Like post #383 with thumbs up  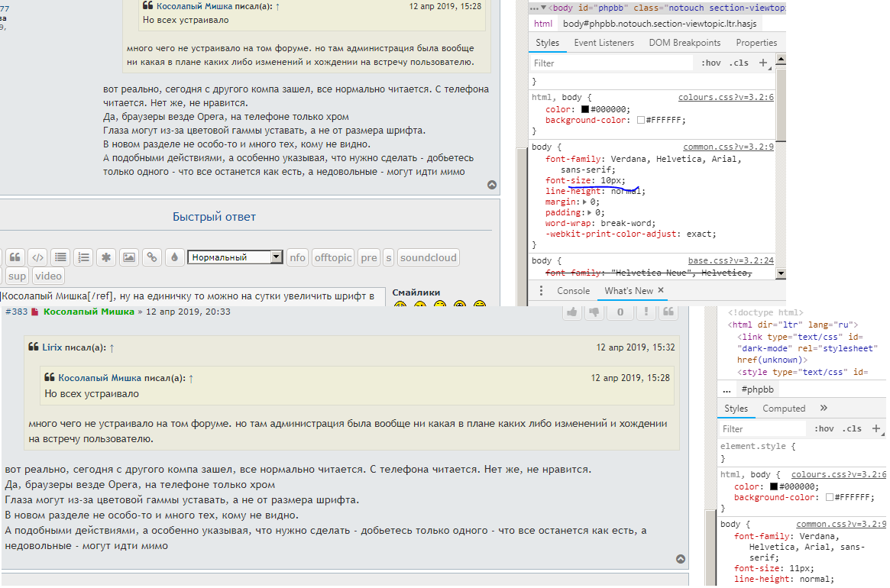coord(572,312)
